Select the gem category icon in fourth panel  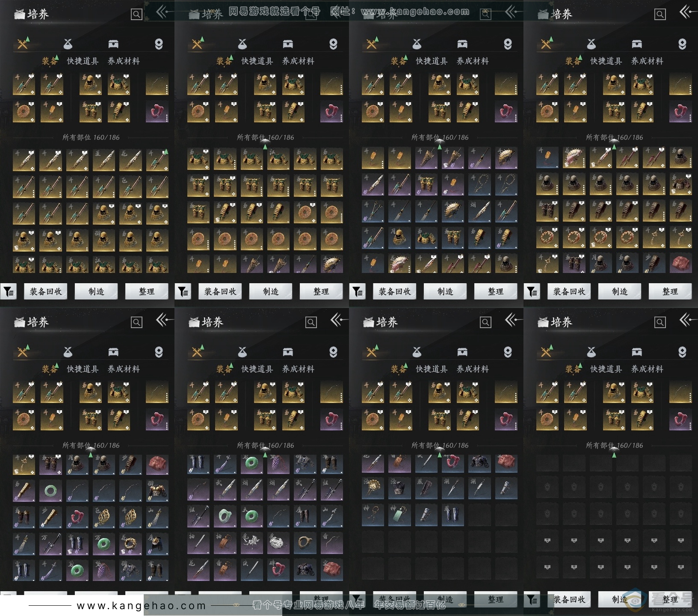click(682, 44)
